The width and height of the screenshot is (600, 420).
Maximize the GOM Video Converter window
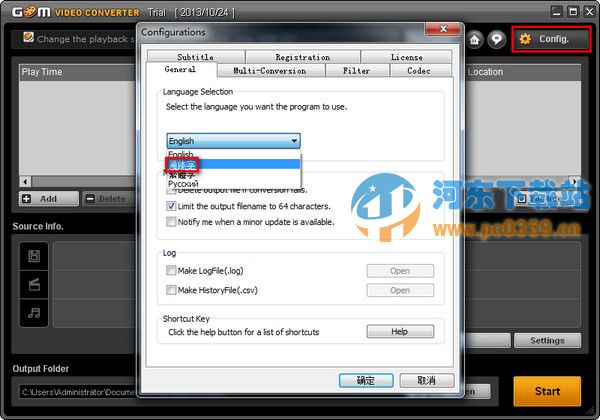[x=573, y=12]
